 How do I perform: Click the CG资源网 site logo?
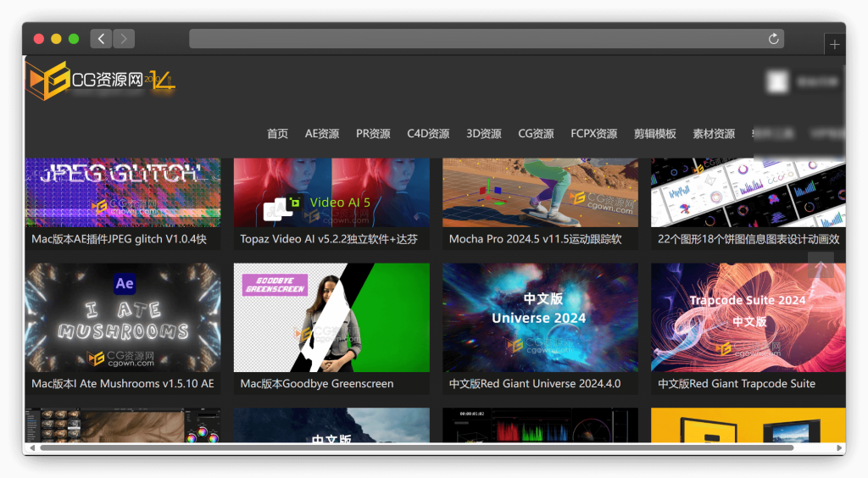tap(100, 80)
